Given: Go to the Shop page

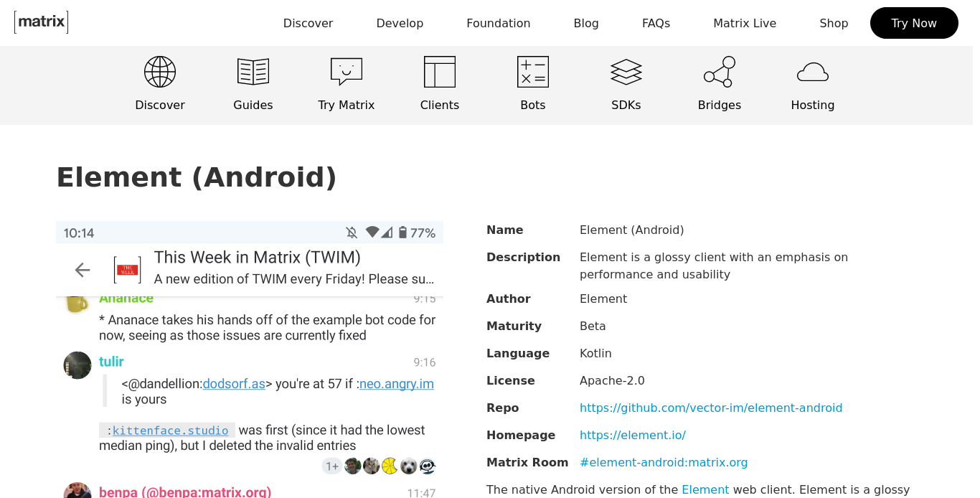Looking at the screenshot, I should [x=834, y=23].
